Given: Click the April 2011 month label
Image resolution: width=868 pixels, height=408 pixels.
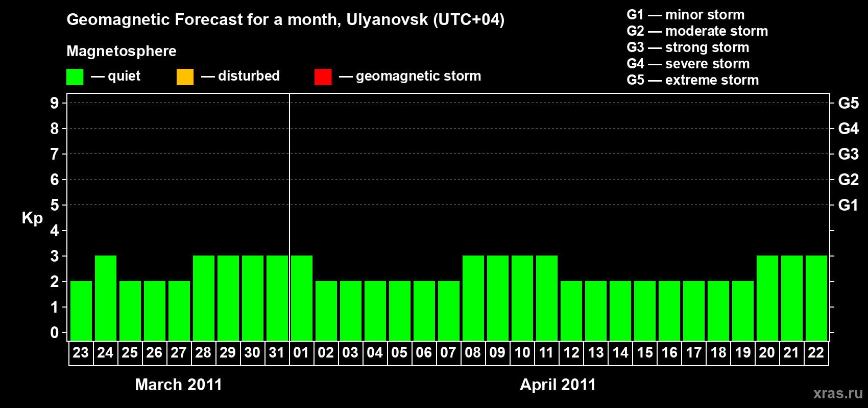Looking at the screenshot, I should pos(558,385).
